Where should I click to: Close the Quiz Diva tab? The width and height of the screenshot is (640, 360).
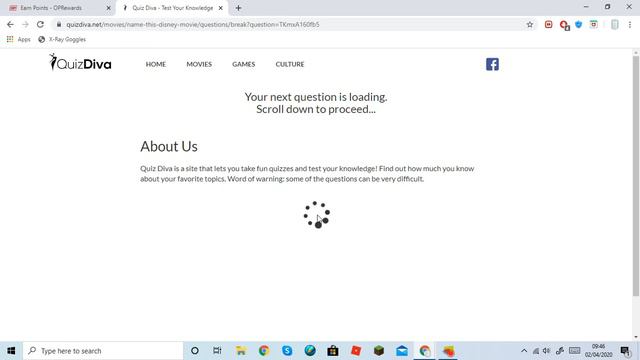point(220,8)
